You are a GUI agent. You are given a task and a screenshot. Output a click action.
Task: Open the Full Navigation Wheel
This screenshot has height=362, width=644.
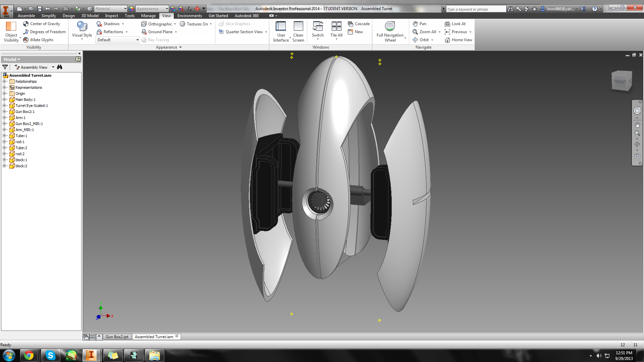[x=390, y=32]
